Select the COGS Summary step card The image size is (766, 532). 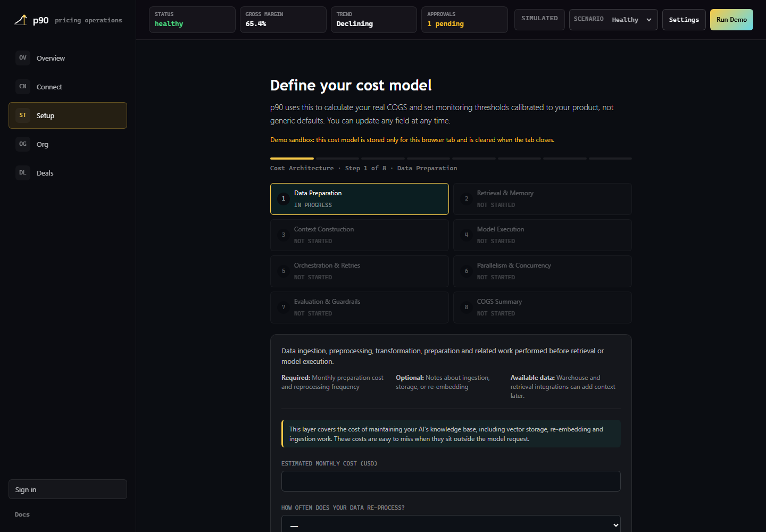pyautogui.click(x=543, y=307)
